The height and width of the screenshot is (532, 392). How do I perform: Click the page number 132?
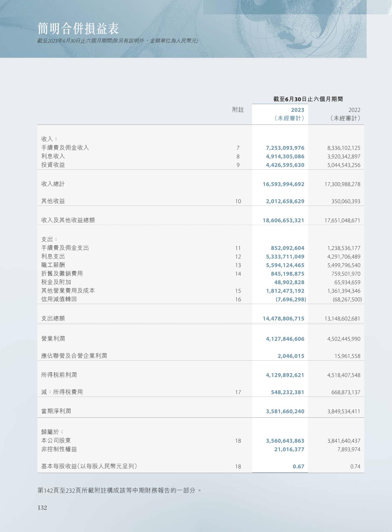(x=42, y=508)
